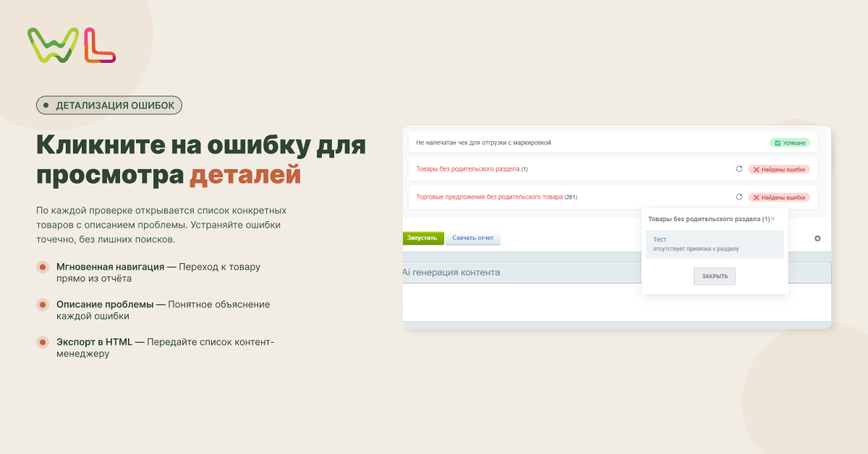
Task: Close the popup with the X icon
Action: point(773,218)
